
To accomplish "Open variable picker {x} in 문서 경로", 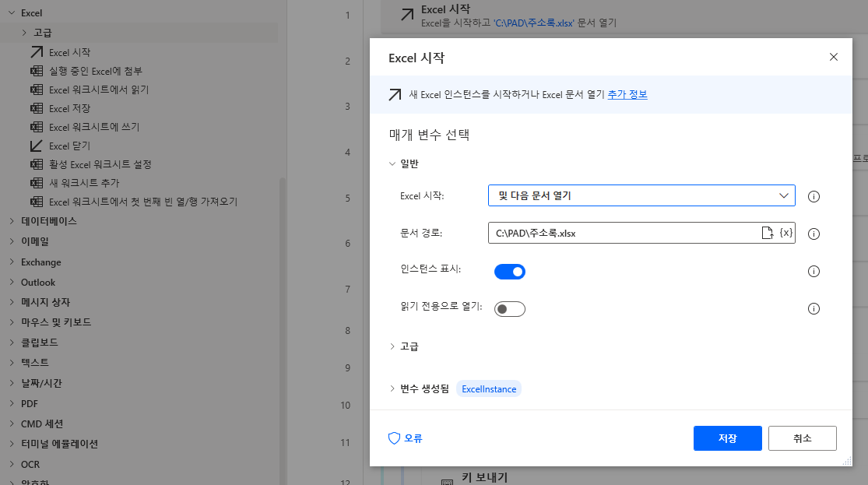I will click(x=786, y=233).
